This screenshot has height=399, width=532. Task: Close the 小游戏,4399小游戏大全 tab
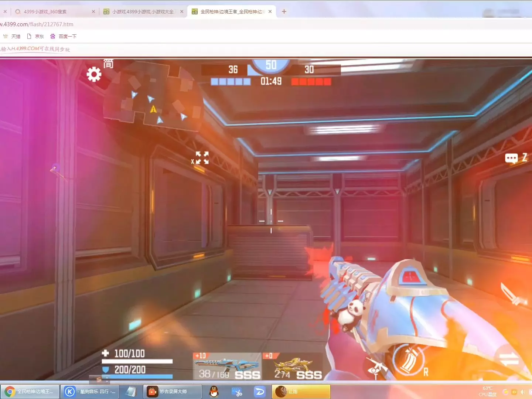(182, 11)
